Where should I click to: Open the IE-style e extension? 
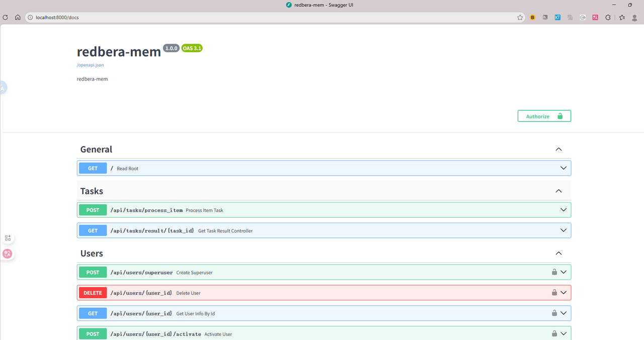tap(583, 17)
